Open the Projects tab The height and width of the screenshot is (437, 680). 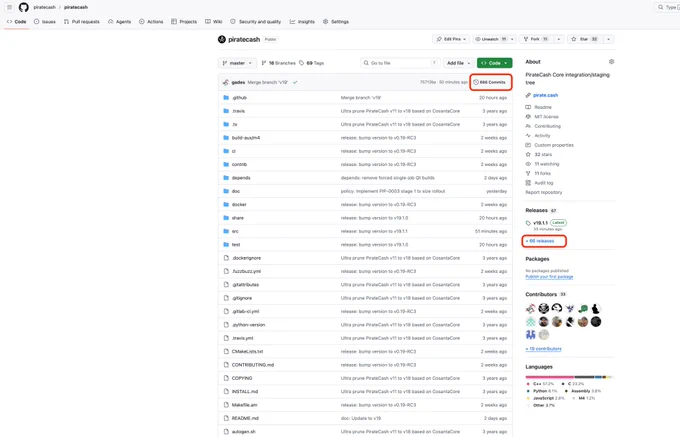click(x=184, y=21)
